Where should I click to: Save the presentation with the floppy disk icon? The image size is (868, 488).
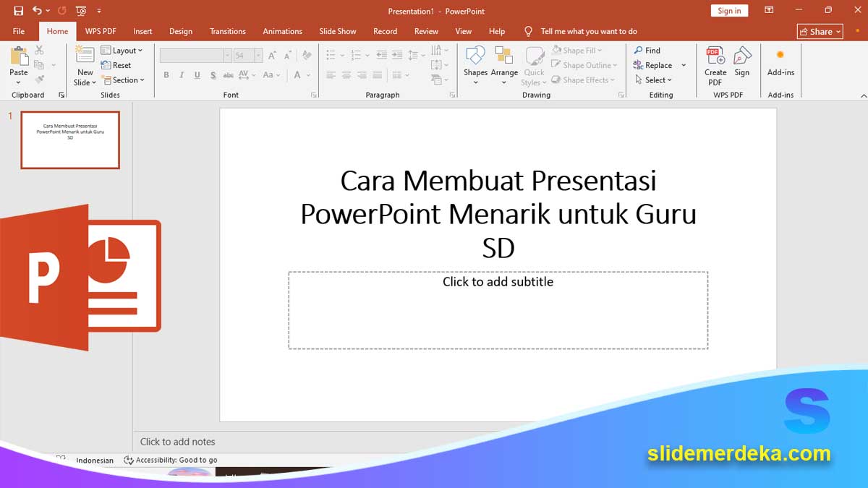tap(18, 11)
